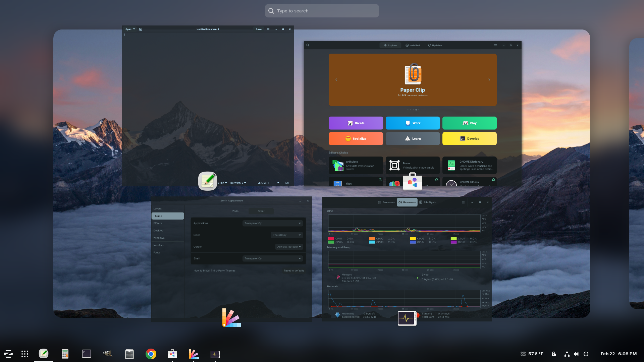Open the Develop category in Software
The image size is (644, 362).
(x=470, y=138)
